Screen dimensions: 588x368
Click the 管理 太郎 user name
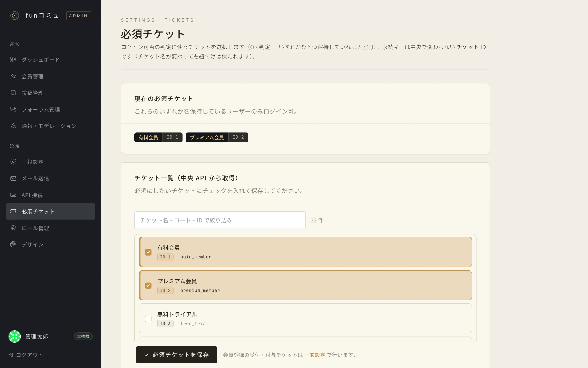click(x=37, y=336)
